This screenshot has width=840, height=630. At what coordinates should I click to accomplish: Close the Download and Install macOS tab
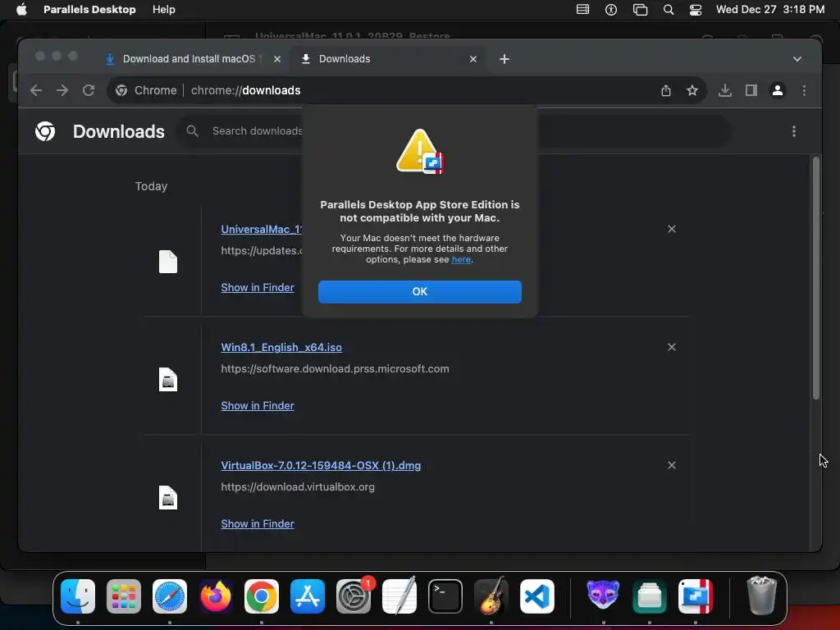point(277,59)
